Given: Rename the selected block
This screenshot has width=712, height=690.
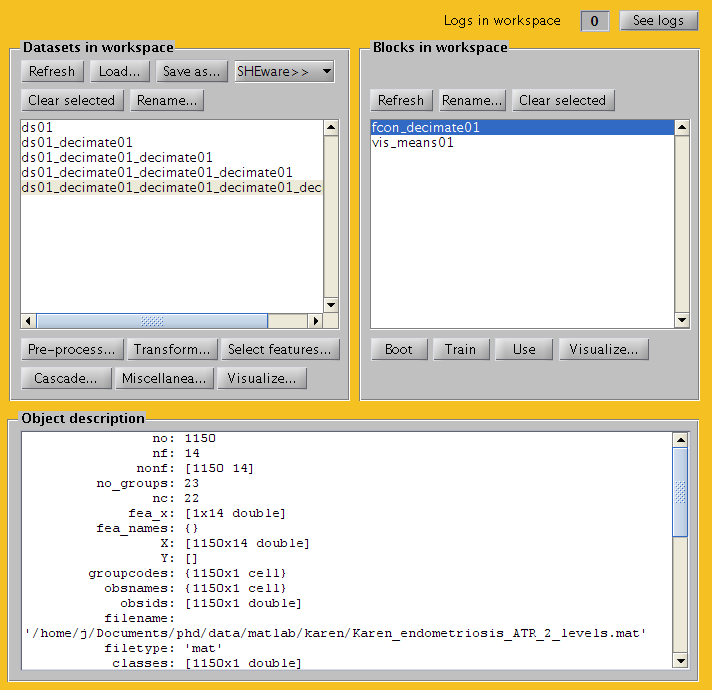Looking at the screenshot, I should (472, 100).
